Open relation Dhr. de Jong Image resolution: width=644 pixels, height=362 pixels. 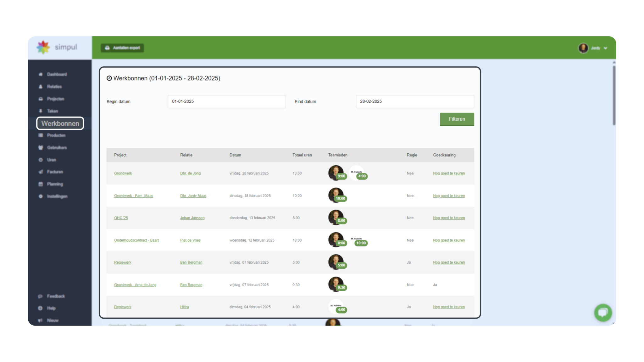[190, 173]
